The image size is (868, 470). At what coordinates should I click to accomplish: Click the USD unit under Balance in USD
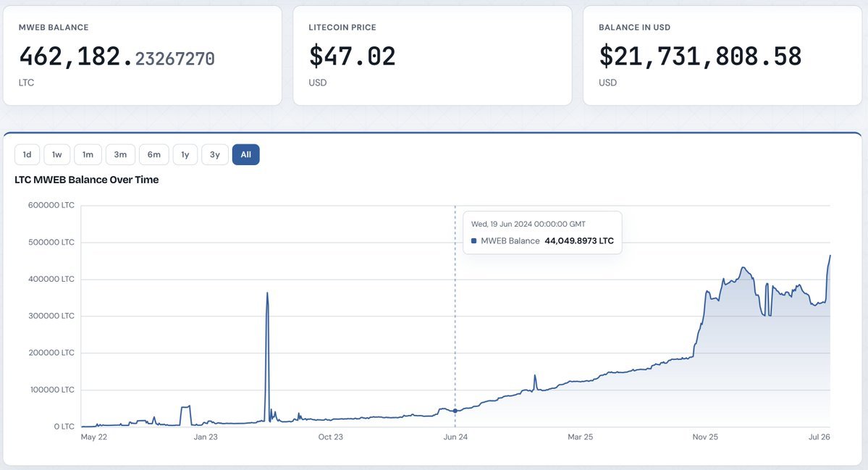point(608,83)
